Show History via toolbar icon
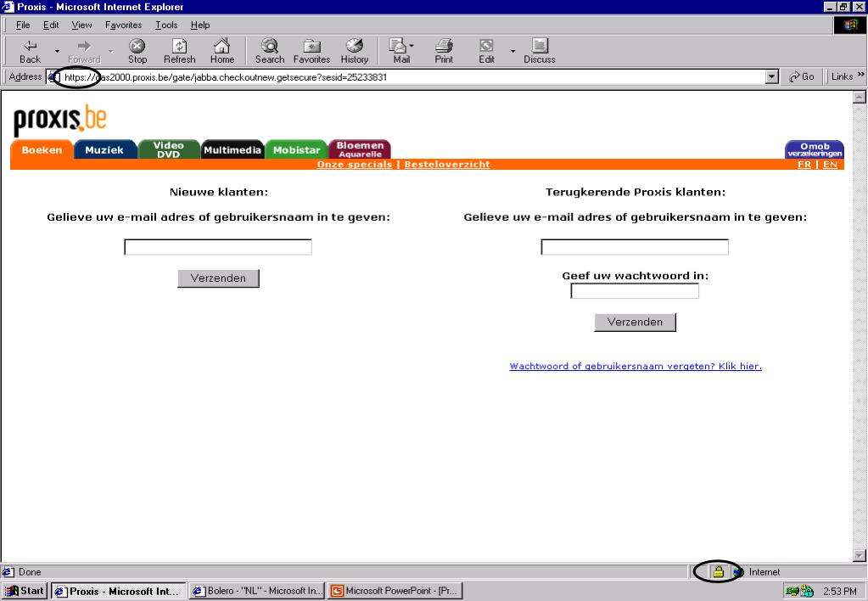Screen dimensions: 868x601 tap(355, 51)
